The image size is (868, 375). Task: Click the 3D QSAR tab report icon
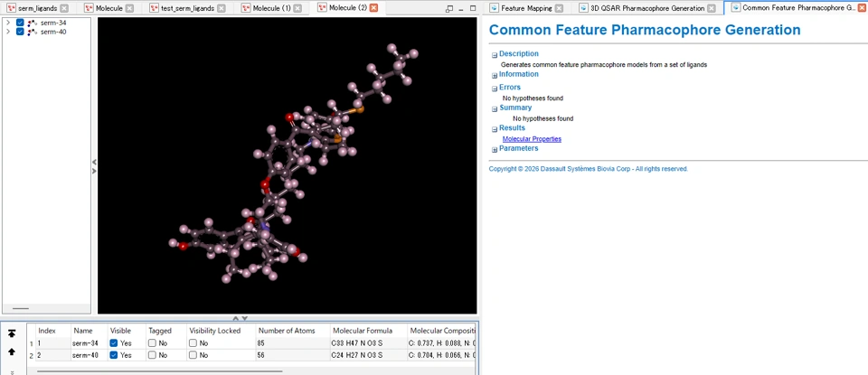584,8
